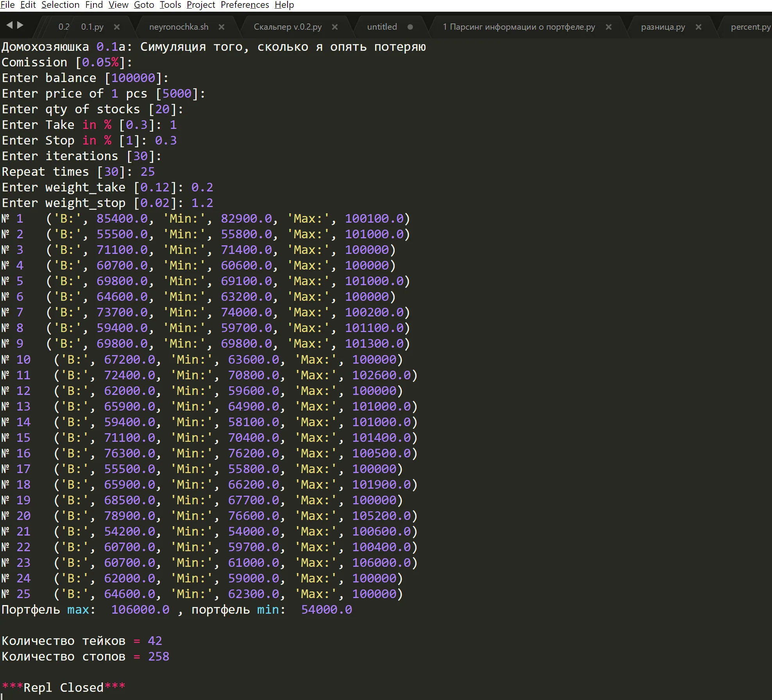This screenshot has width=772, height=700.
Task: Open the File menu
Action: click(7, 5)
